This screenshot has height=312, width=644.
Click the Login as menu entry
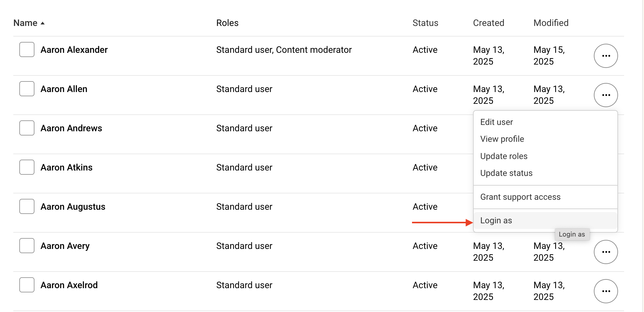(x=496, y=221)
